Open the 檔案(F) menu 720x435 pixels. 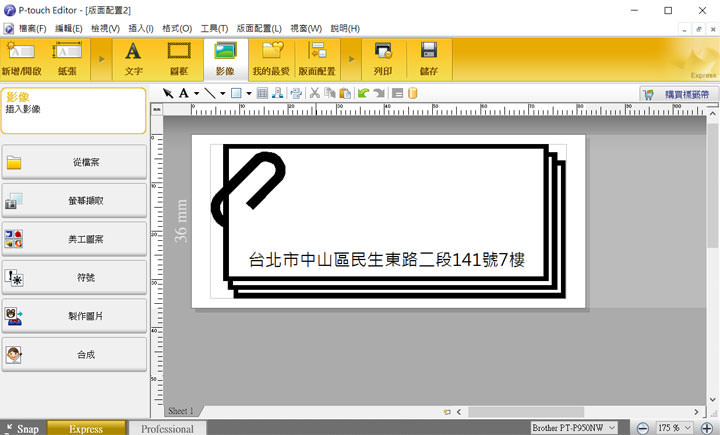coord(27,28)
